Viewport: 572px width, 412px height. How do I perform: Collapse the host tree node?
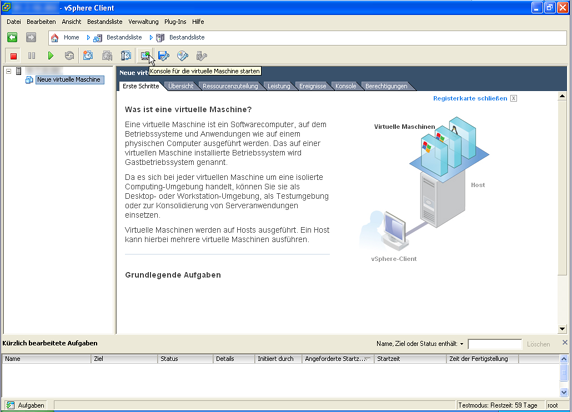pos(8,72)
